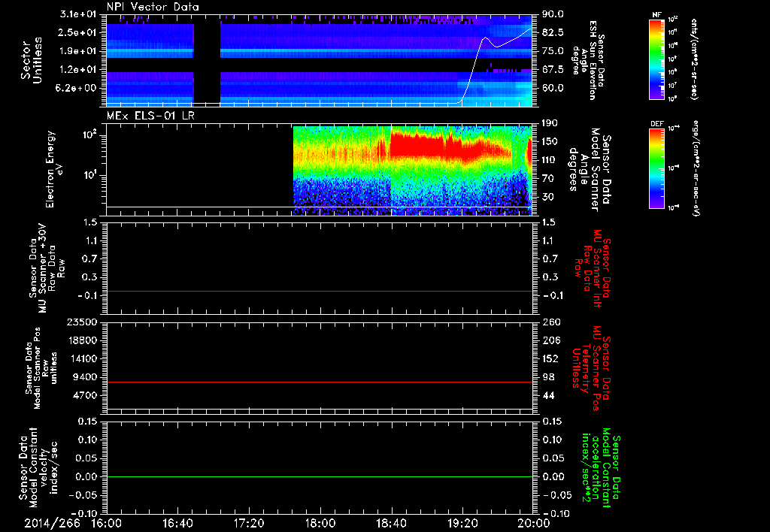Click the '90.0' sun elevation tick label
The image size is (770, 532).
[553, 14]
